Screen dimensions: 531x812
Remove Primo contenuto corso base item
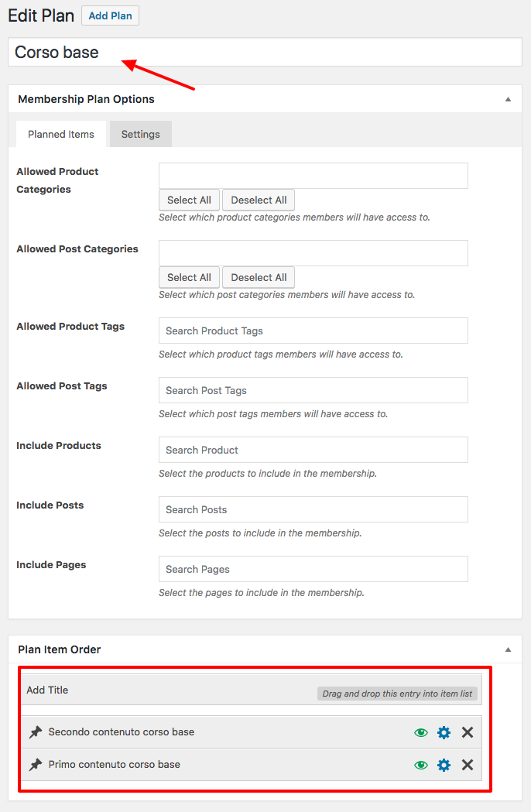(x=468, y=765)
